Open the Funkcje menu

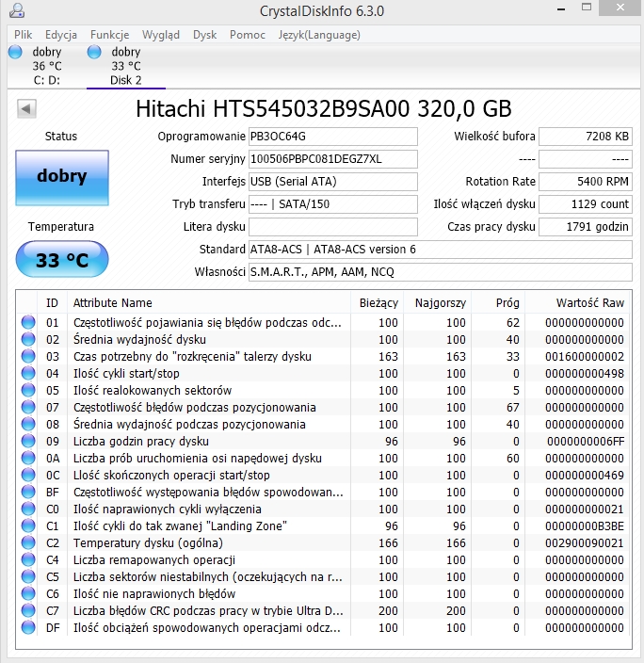click(x=109, y=35)
